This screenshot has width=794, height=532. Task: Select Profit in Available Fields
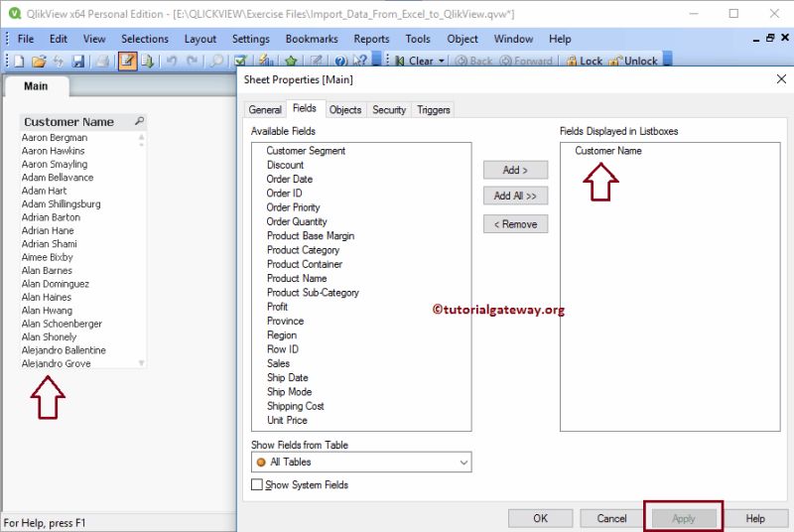coord(277,307)
